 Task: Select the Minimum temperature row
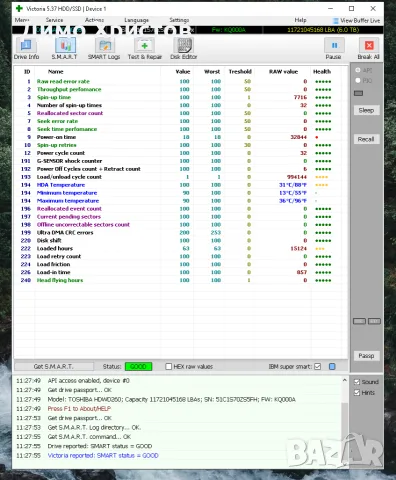coord(180,193)
